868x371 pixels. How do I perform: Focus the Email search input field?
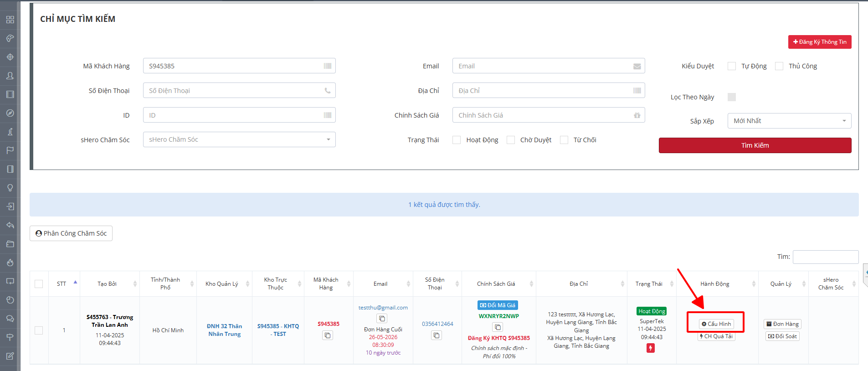coord(549,66)
